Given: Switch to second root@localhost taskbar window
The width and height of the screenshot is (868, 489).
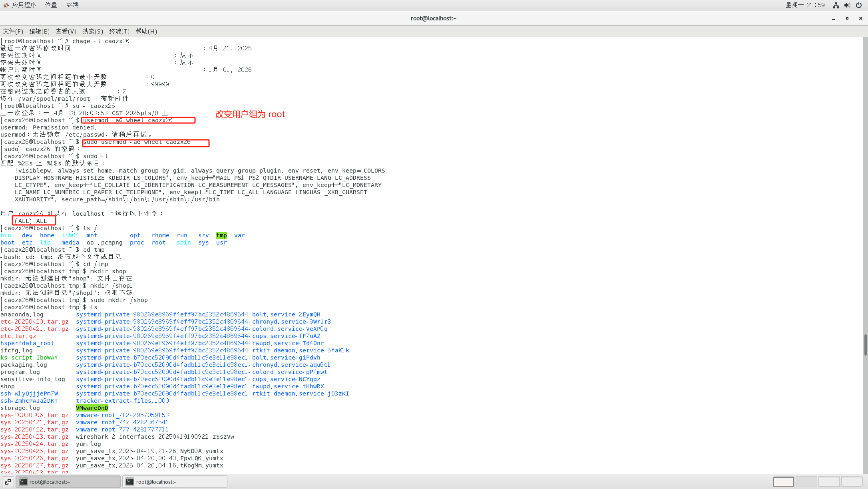Looking at the screenshot, I should [x=175, y=482].
